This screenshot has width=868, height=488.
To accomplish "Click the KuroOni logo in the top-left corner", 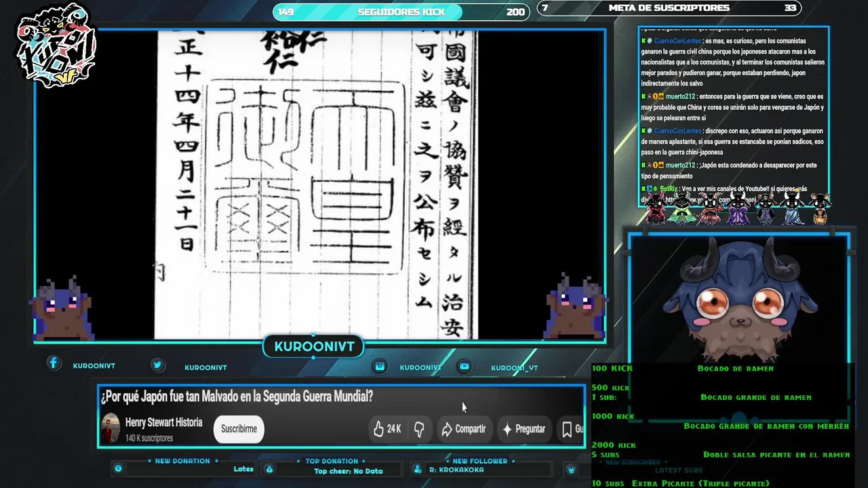I will (x=56, y=45).
